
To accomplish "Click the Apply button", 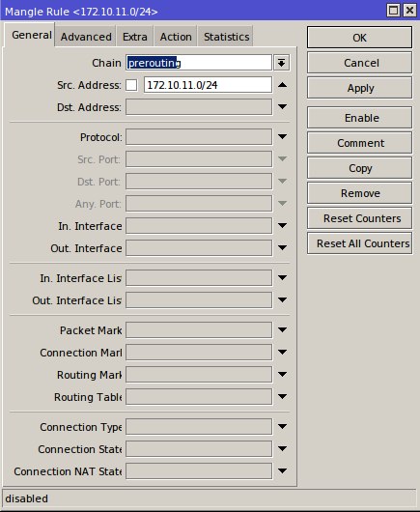I will (x=359, y=88).
